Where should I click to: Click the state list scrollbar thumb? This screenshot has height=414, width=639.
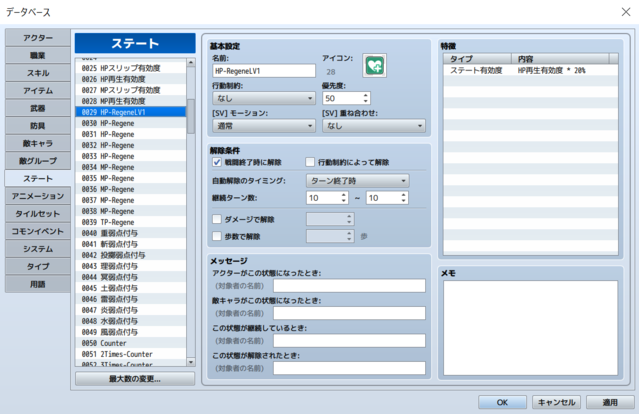[x=191, y=116]
